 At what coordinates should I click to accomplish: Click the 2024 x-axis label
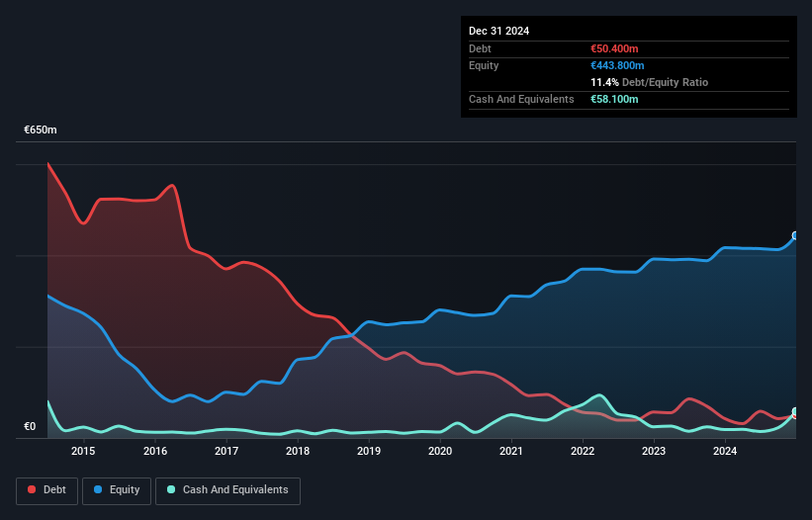[x=725, y=452]
